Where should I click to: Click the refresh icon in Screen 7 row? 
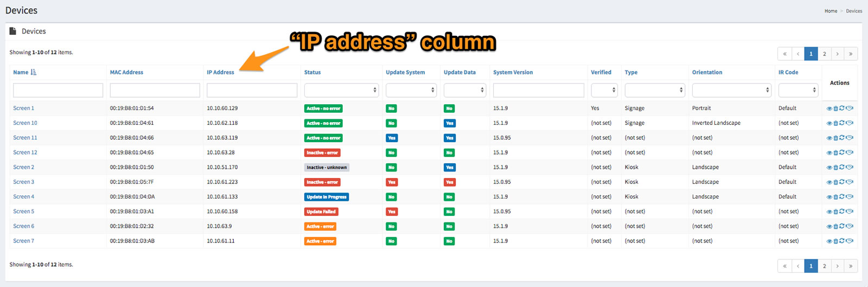842,241
